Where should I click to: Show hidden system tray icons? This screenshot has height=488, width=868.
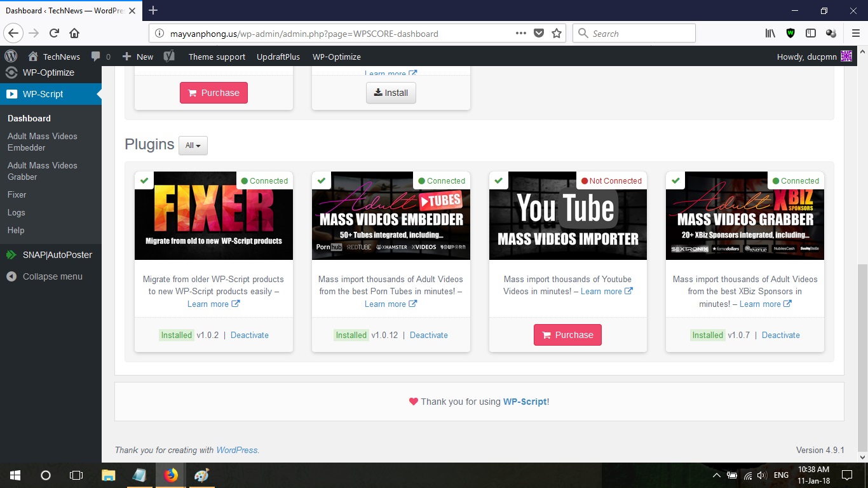[x=717, y=475]
